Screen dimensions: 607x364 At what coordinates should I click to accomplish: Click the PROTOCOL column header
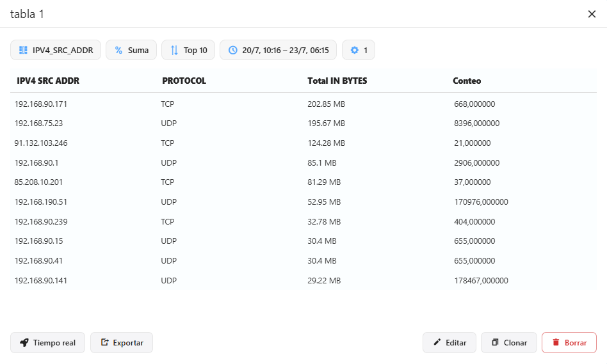tap(184, 81)
